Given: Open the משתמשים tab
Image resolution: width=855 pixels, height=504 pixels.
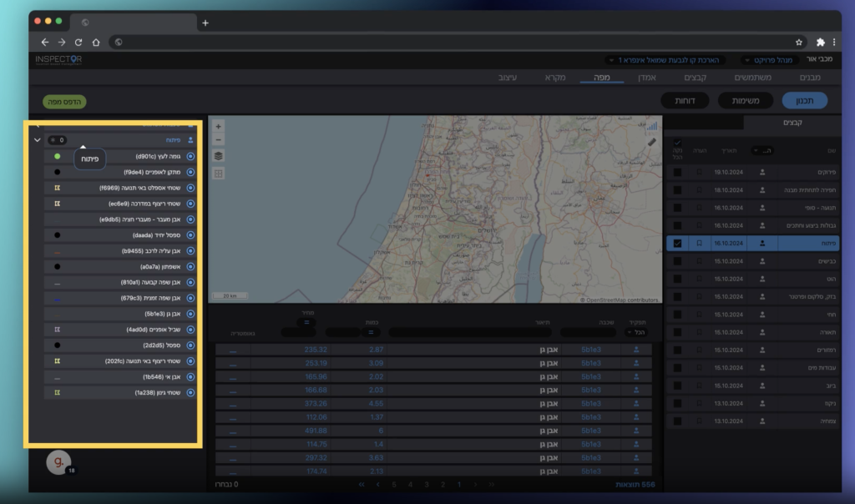Looking at the screenshot, I should click(x=752, y=78).
